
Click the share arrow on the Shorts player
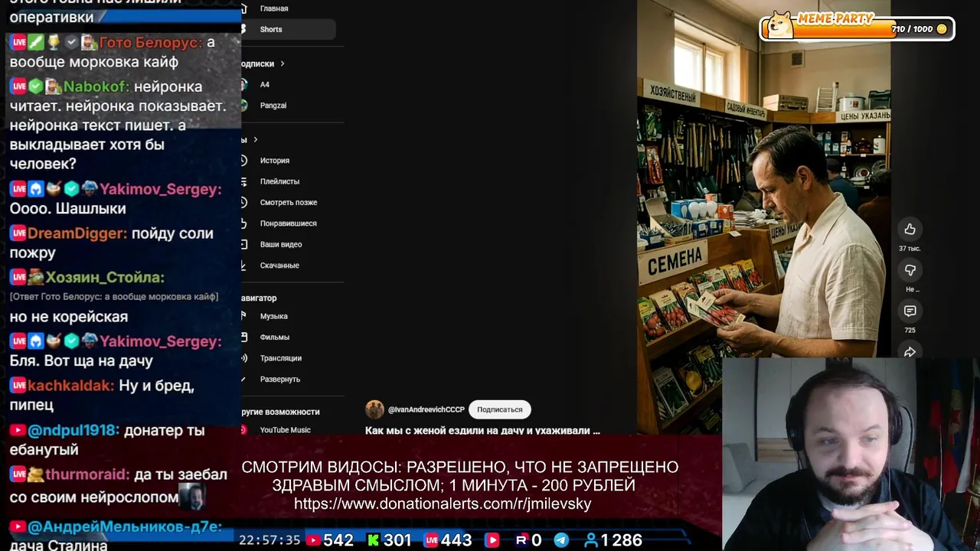(x=910, y=351)
